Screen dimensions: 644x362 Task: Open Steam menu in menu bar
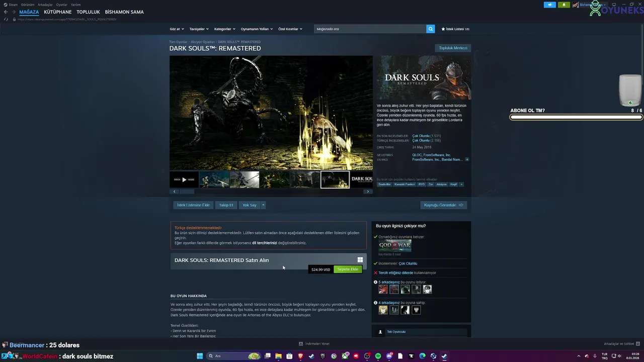13,5
